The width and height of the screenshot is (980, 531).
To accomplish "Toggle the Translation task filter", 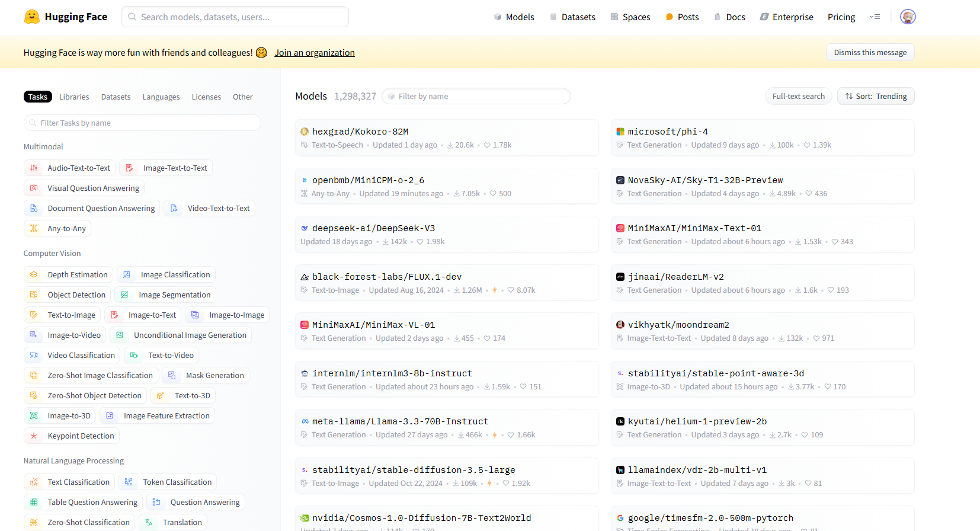I will pyautogui.click(x=173, y=523).
